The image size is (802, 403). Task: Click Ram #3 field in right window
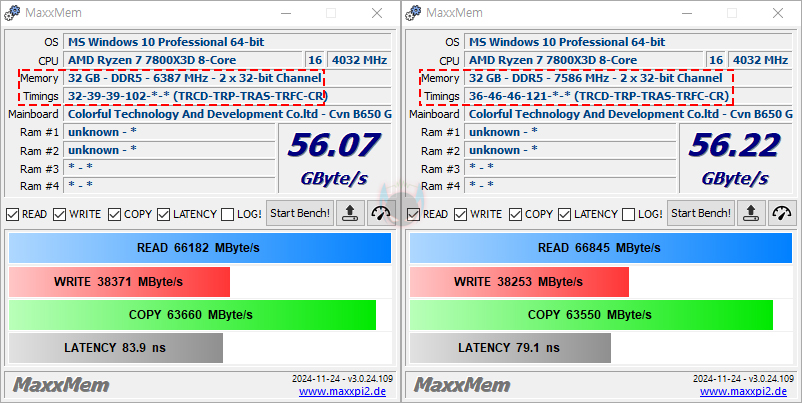570,167
